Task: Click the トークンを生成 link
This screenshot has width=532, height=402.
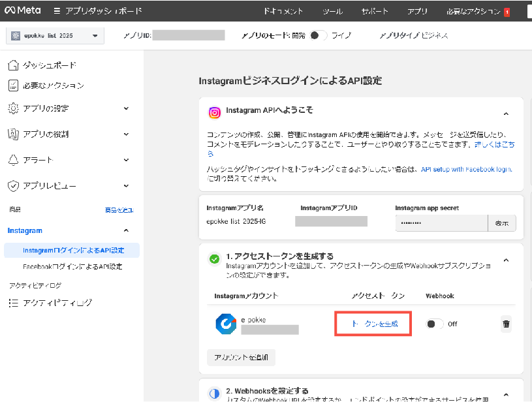Action: pos(373,324)
